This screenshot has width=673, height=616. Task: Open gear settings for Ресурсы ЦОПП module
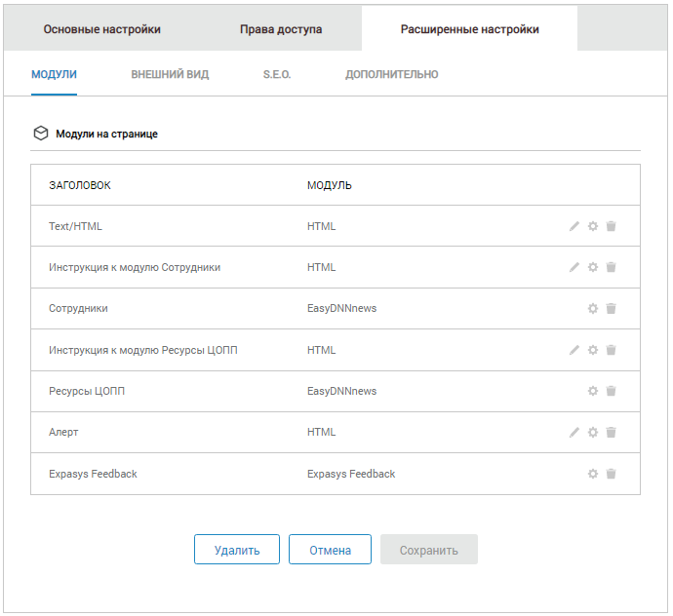coord(592,391)
